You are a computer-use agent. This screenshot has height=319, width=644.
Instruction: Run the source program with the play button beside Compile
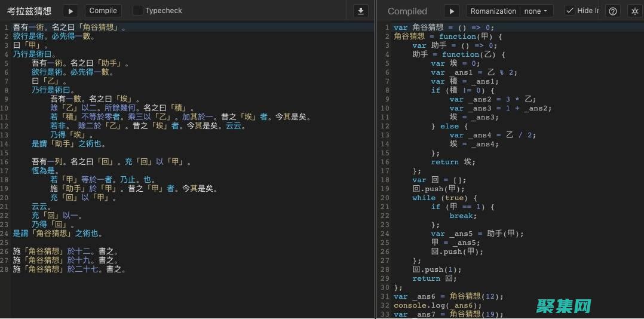70,11
